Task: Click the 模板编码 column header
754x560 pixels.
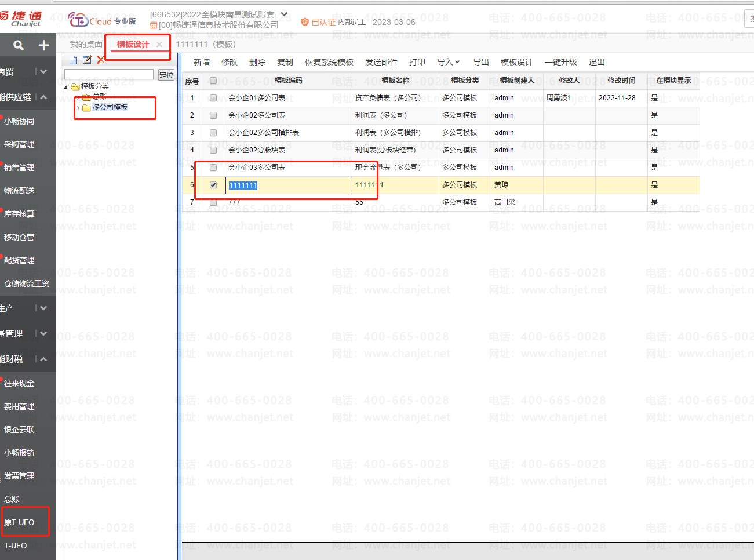Action: [x=289, y=81]
